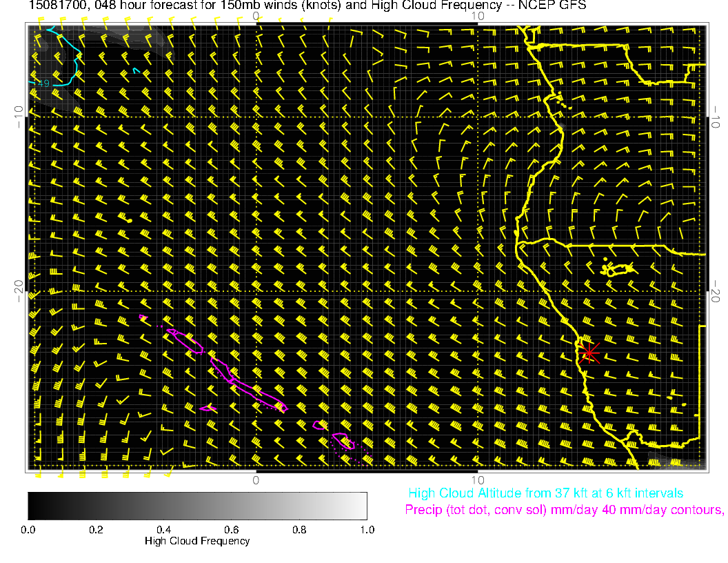Click the red star location marker

coord(589,353)
